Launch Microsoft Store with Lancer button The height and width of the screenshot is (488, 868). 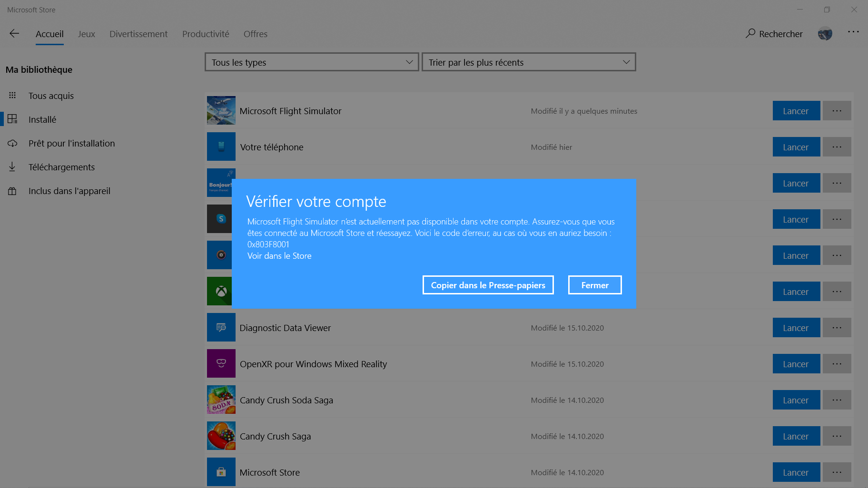pos(796,472)
